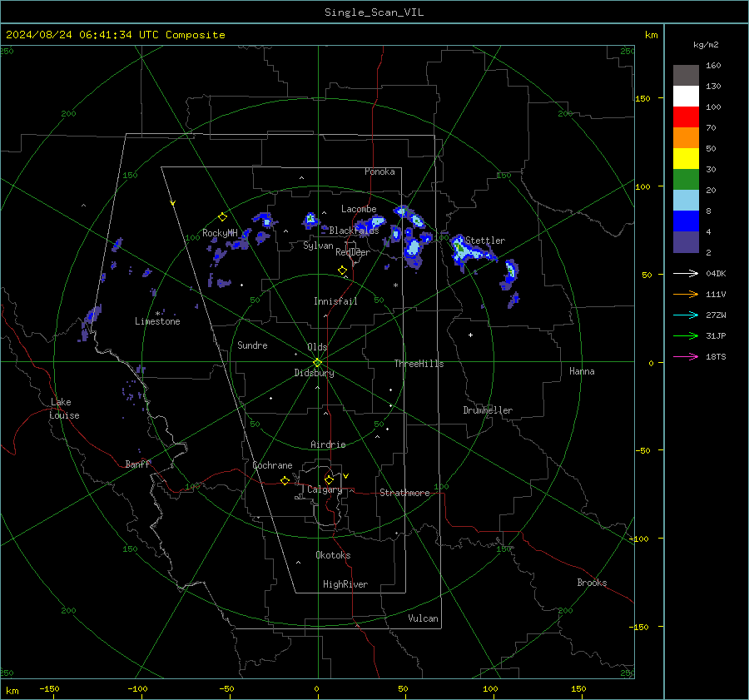749x700 pixels.
Task: Click the Sylvan city label
Action: tap(318, 246)
